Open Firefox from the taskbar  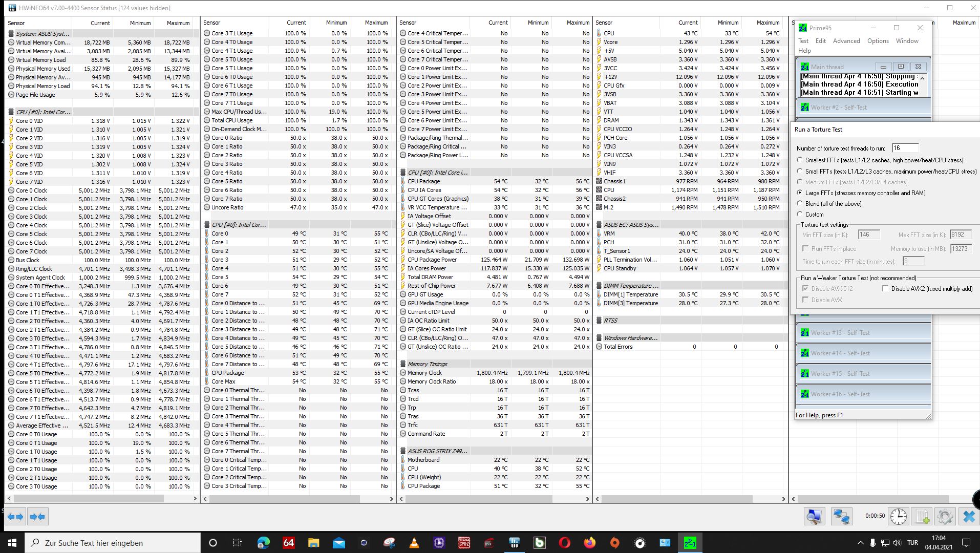pos(590,543)
